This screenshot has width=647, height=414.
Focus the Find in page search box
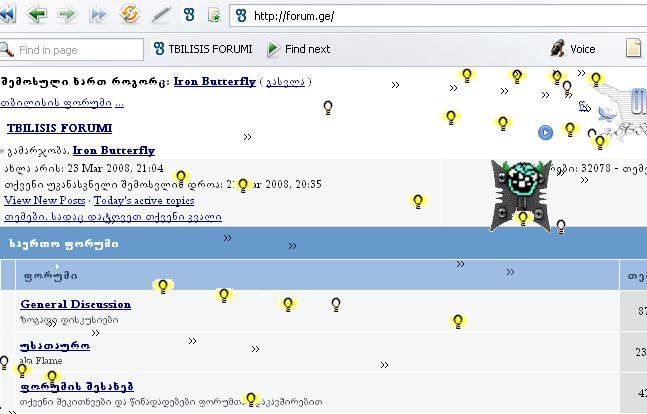[71, 50]
